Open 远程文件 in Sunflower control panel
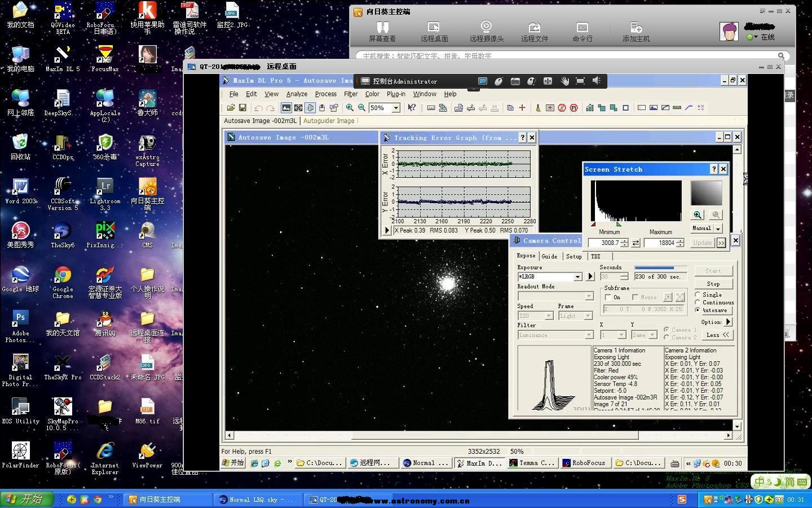Image resolution: width=812 pixels, height=508 pixels. pyautogui.click(x=535, y=32)
